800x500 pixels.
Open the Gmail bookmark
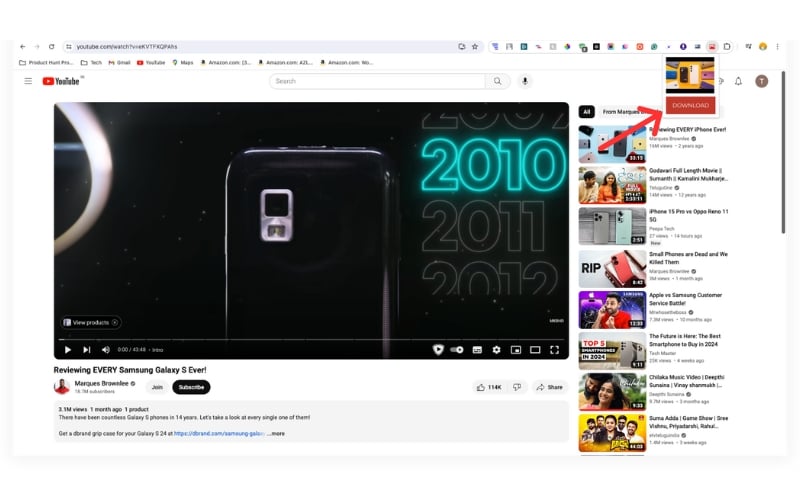119,63
